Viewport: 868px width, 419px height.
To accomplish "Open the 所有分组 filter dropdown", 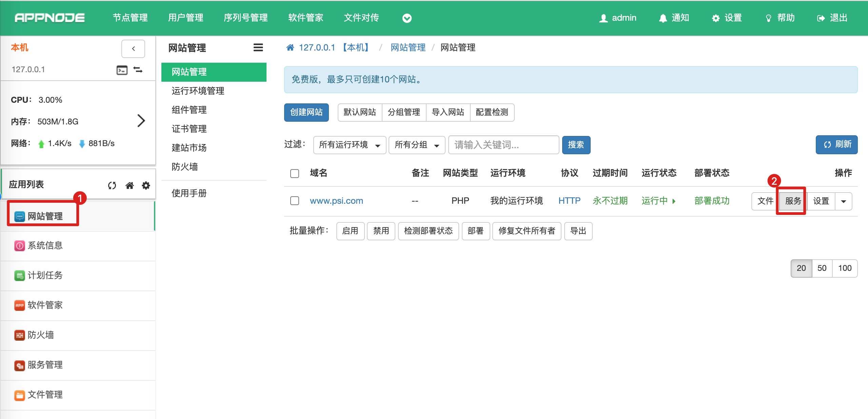I will point(416,145).
